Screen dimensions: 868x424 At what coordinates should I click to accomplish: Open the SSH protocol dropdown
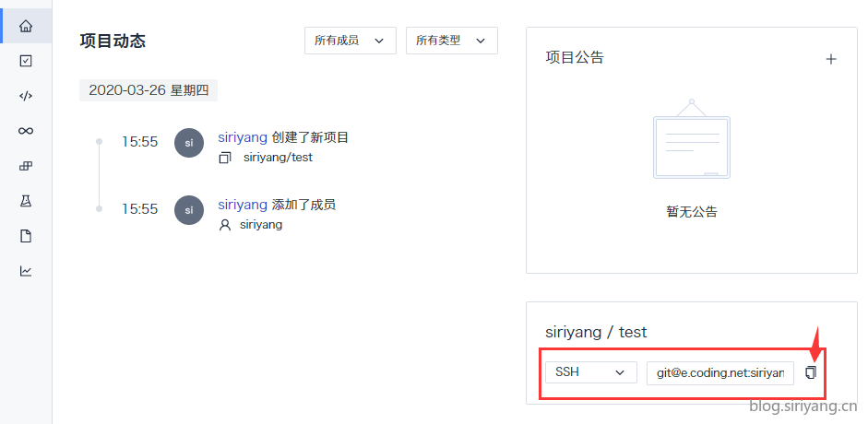pos(591,372)
